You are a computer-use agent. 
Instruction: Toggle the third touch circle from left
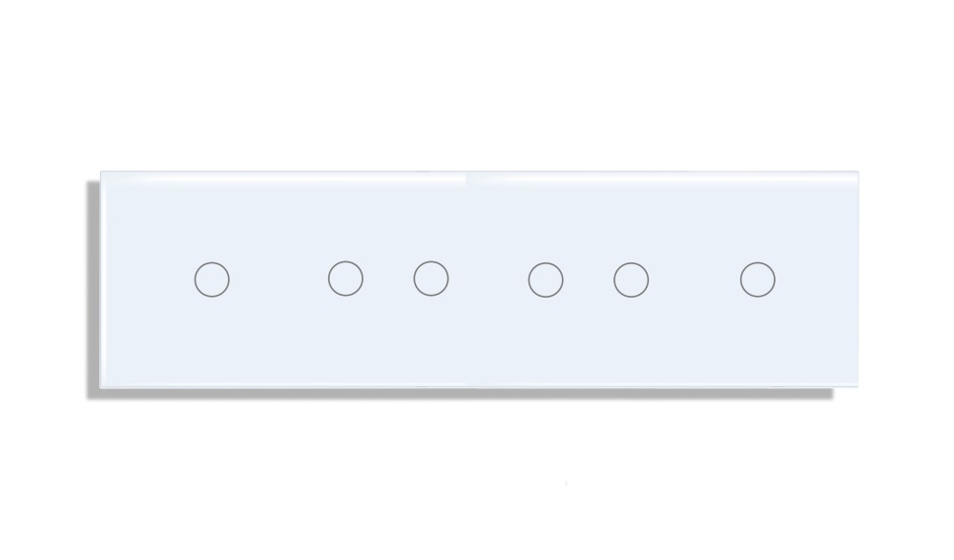pos(431,279)
